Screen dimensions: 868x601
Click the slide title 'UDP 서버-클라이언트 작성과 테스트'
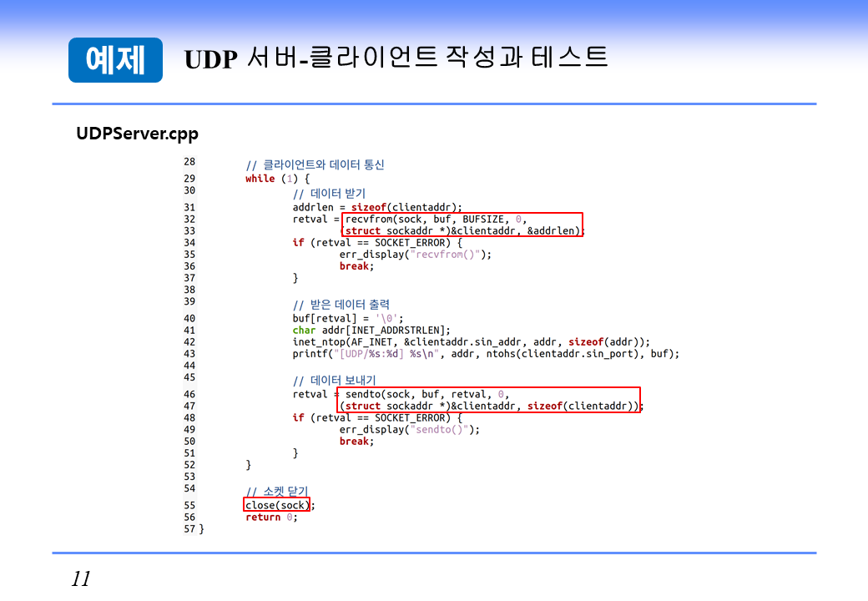click(x=396, y=58)
